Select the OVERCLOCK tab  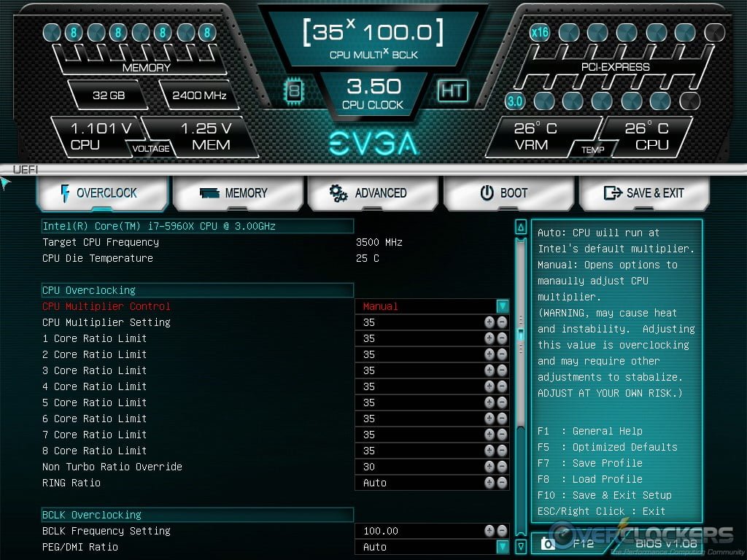click(x=102, y=193)
